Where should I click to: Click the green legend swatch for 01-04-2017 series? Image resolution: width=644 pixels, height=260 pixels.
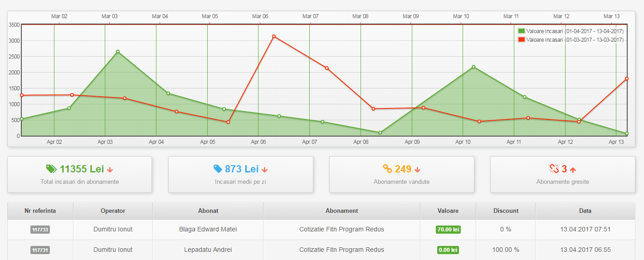[x=522, y=31]
